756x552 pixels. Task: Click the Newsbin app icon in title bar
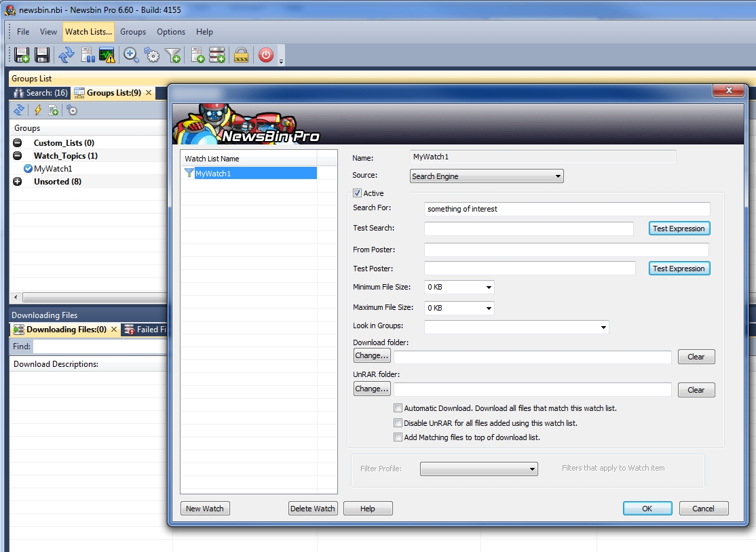click(10, 9)
